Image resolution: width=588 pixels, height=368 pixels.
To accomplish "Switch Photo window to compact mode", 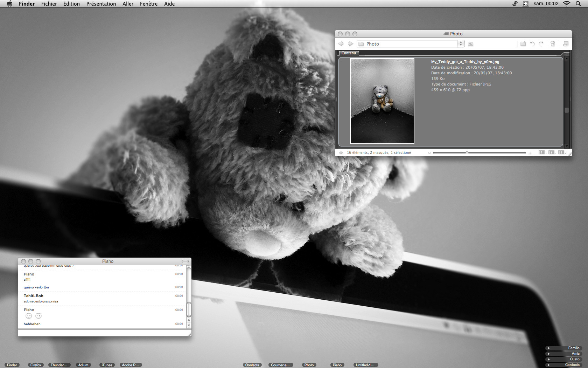I will 566,44.
